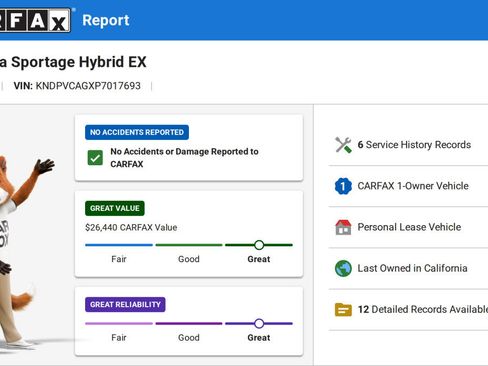
Task: Click the '$26,440 CARFAX Value' text
Action: (131, 228)
